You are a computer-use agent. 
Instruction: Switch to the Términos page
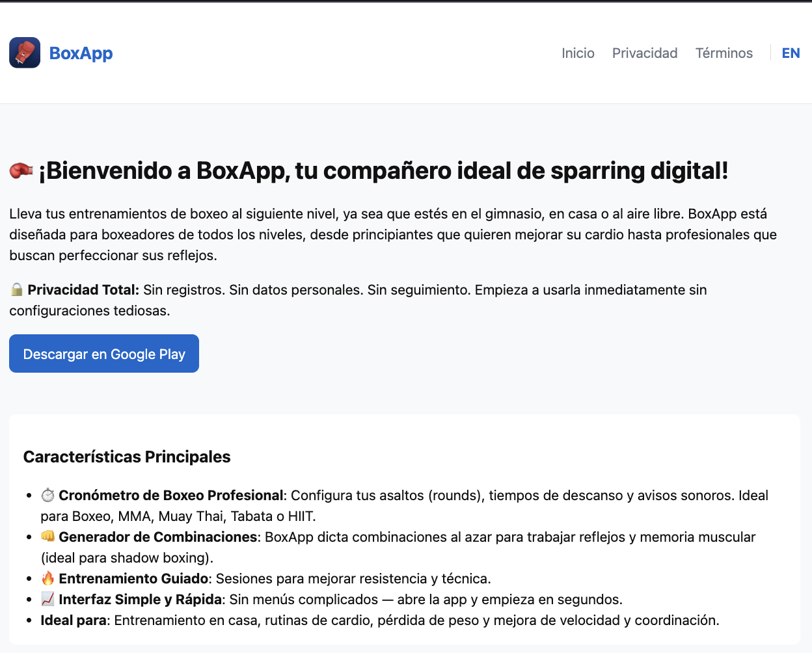click(x=724, y=53)
